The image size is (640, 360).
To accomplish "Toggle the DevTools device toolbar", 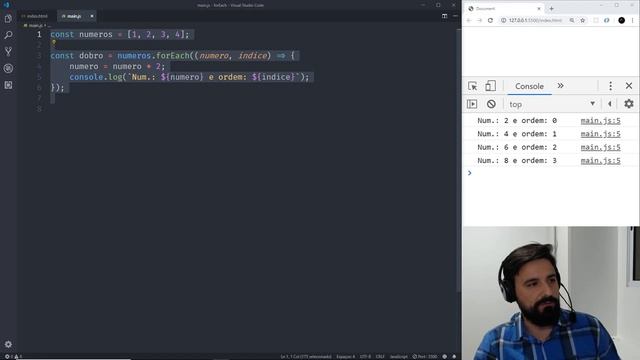I will [490, 86].
